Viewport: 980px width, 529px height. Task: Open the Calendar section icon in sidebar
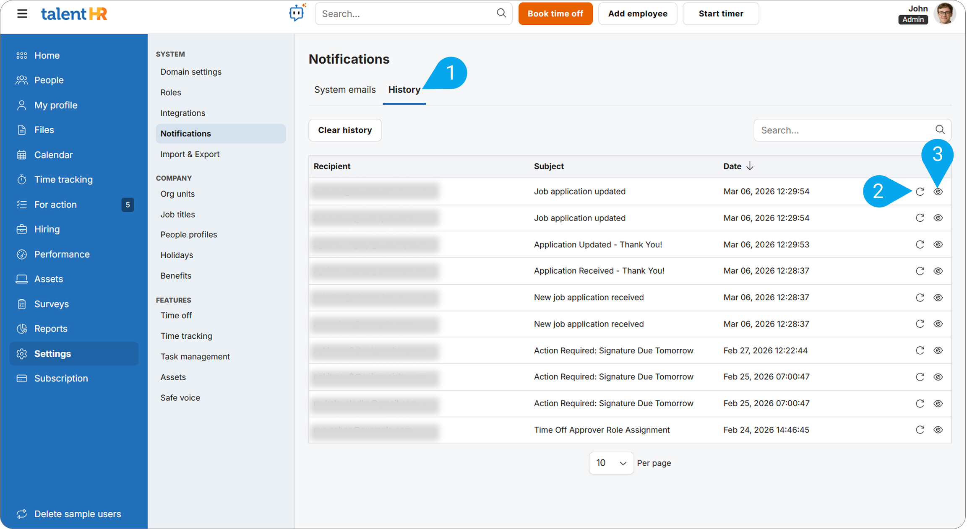21,154
